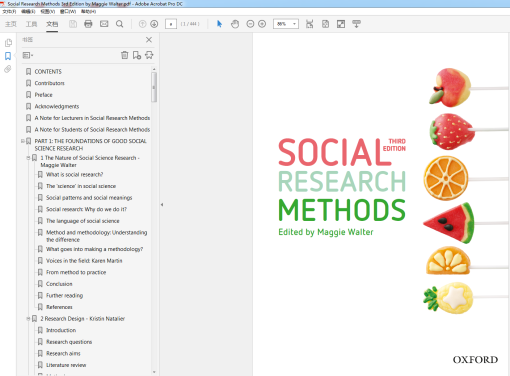
Task: Toggle the bookmarks panel icon in sidebar
Action: [8, 56]
